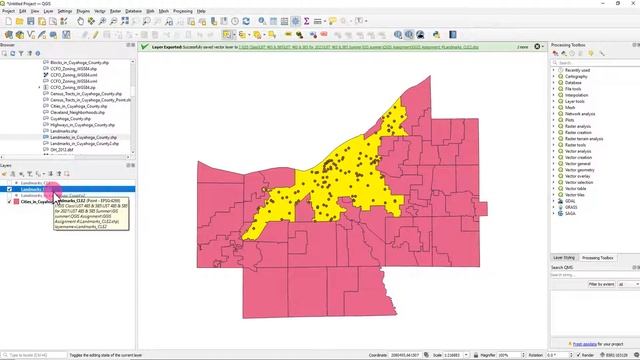Toggle third Landmarks layer visibility checkbox
Screen dimensions: 640x360
tap(9, 196)
